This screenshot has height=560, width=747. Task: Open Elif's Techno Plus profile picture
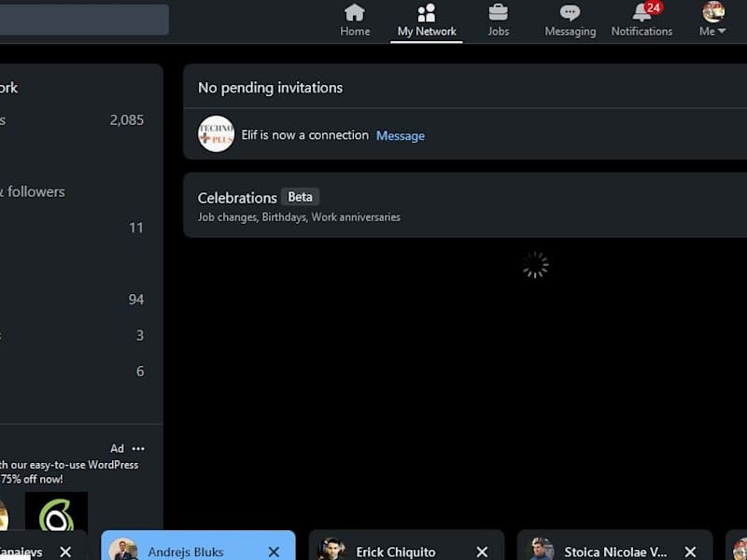coord(216,133)
